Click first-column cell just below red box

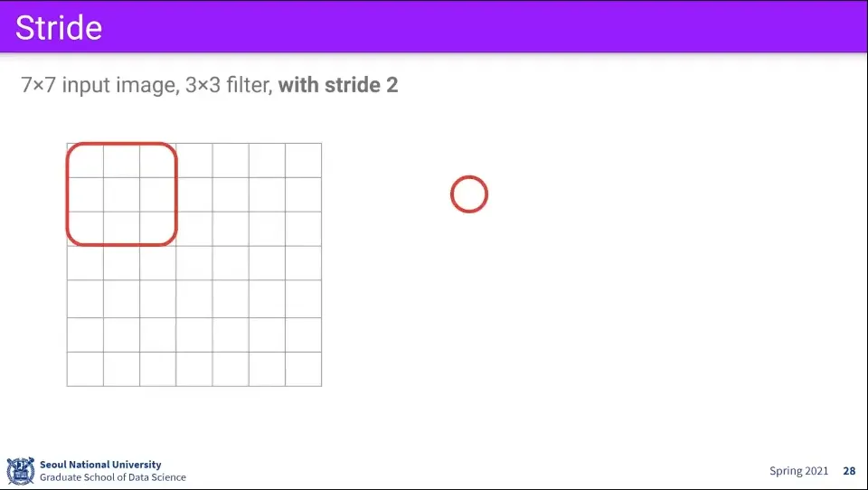tap(85, 264)
